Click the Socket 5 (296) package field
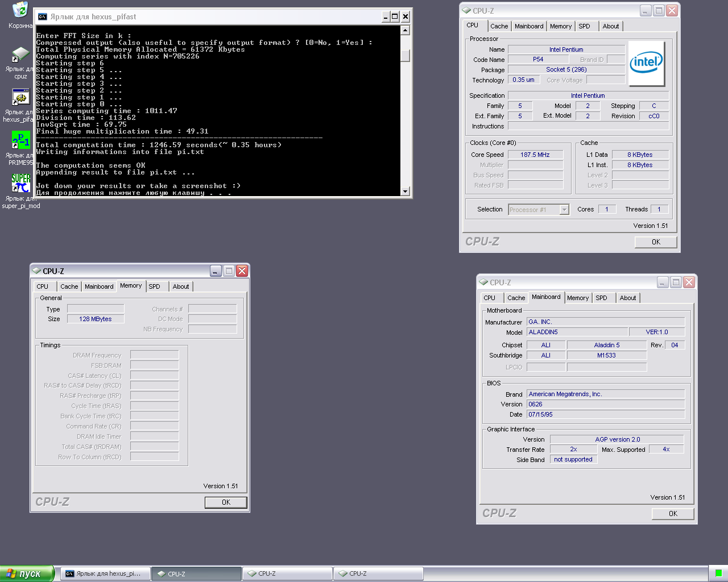This screenshot has height=582, width=728. [566, 69]
